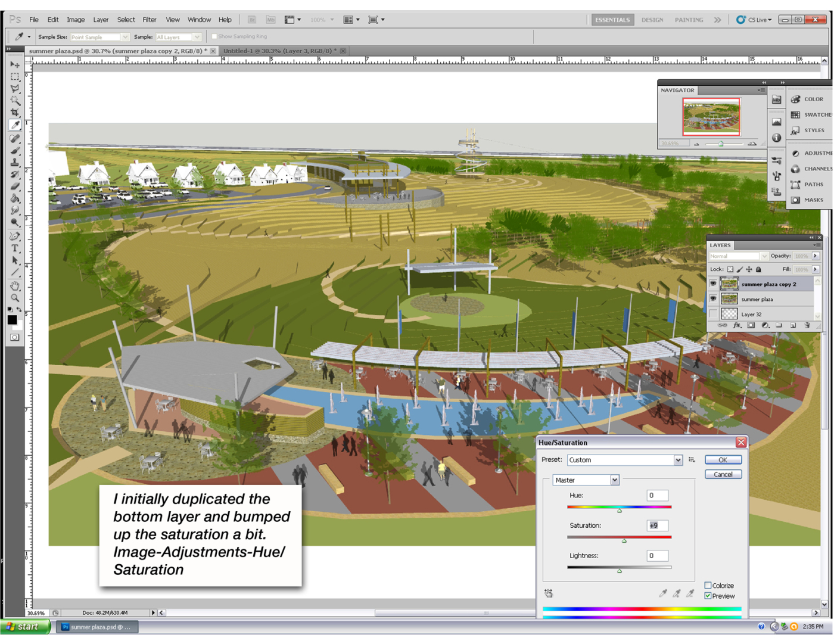Screen dimensions: 834x644
Task: Click OK in Hue/Saturation dialog
Action: coord(723,460)
